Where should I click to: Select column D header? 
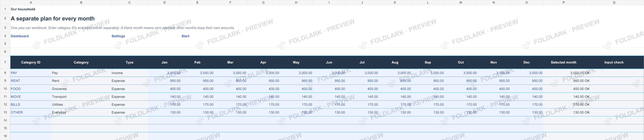(165, 2)
